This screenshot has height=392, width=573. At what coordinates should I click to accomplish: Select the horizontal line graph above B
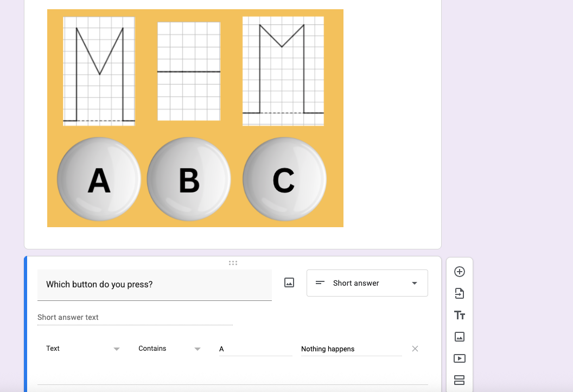pos(189,71)
